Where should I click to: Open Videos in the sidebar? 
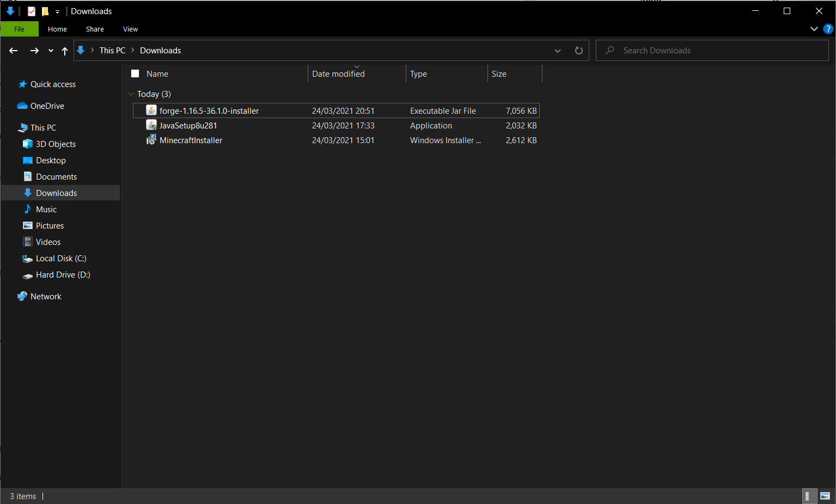pyautogui.click(x=48, y=242)
